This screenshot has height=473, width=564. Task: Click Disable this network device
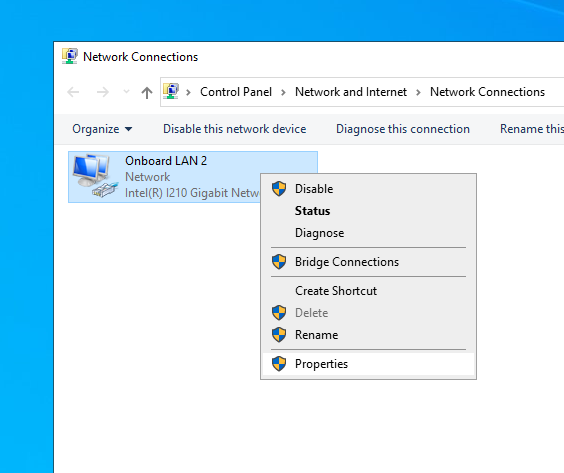[x=235, y=129]
